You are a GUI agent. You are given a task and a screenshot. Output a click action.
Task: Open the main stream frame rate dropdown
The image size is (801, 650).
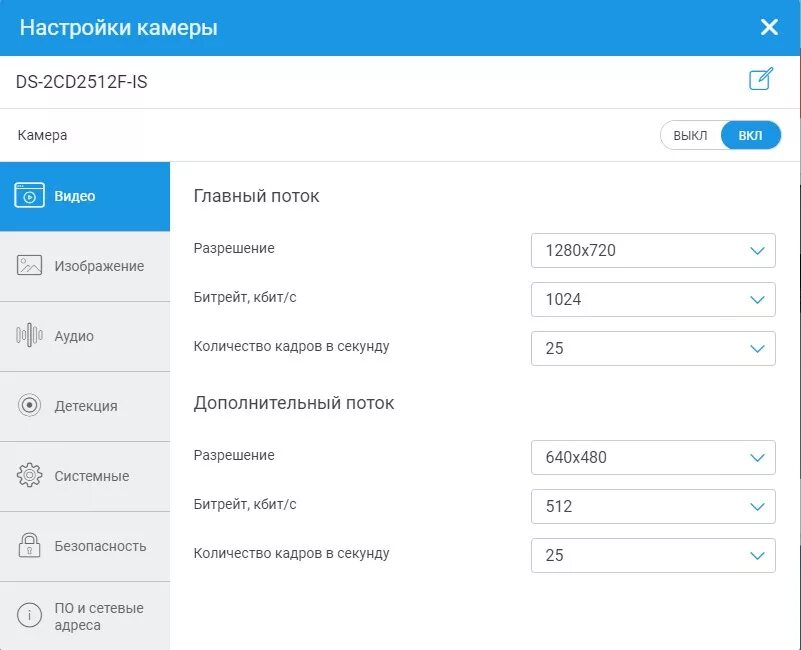point(653,348)
